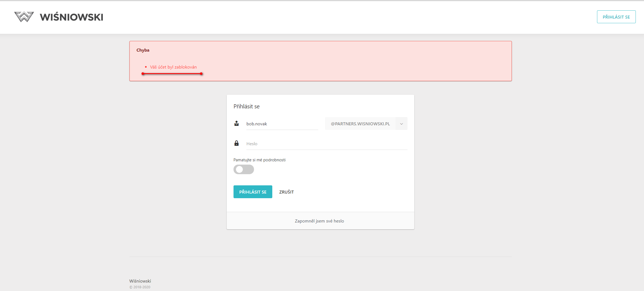Focus the username field containing bob.novak
This screenshot has height=291, width=644.
pyautogui.click(x=282, y=124)
